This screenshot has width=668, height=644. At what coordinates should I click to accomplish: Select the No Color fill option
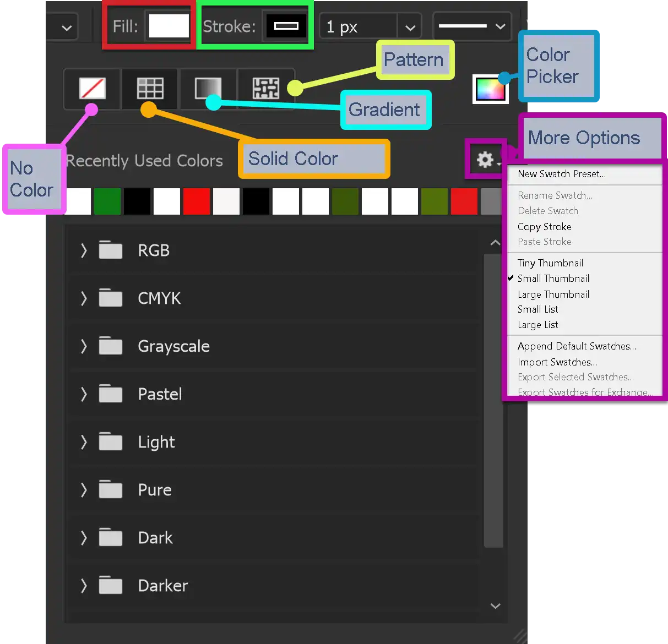click(91, 89)
